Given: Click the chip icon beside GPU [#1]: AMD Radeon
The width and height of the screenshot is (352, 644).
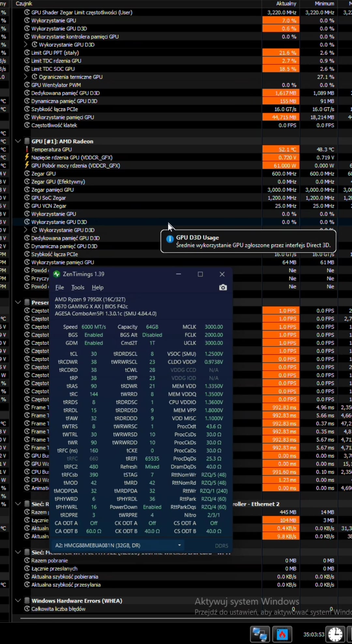Looking at the screenshot, I should (x=27, y=141).
